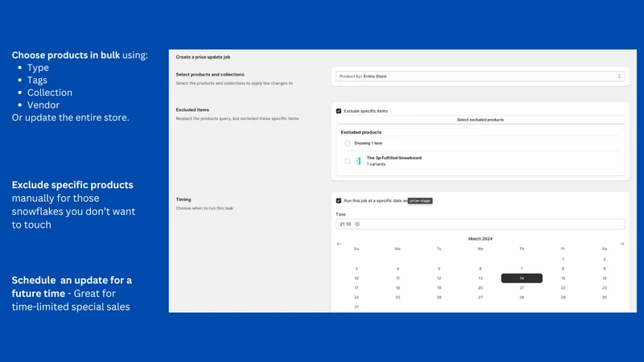The image size is (644, 362).
Task: Choose March 30 on the calendar
Action: click(x=605, y=297)
